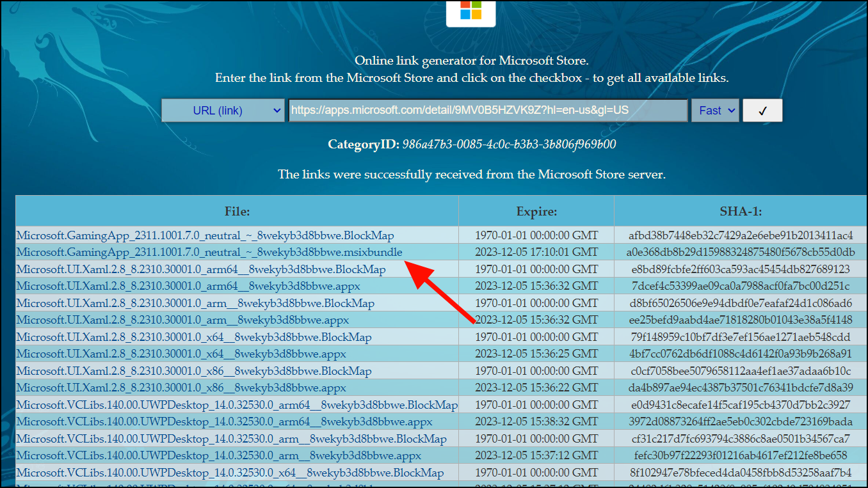
Task: Open UI.Xaml.2.8 arm .BlockMap link
Action: (x=195, y=303)
